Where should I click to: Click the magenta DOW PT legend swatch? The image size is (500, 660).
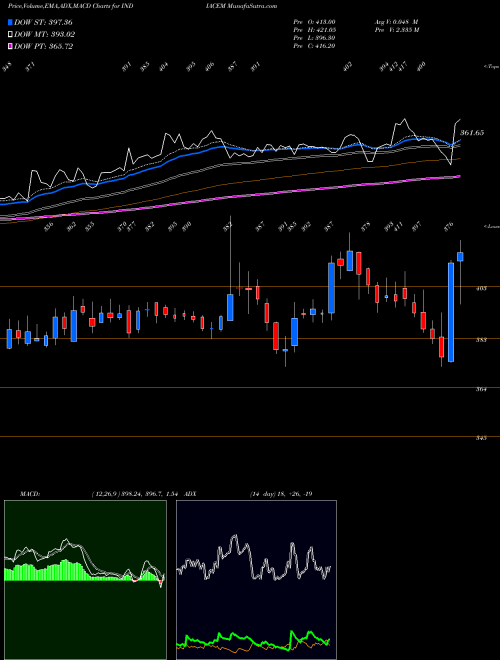[11, 46]
